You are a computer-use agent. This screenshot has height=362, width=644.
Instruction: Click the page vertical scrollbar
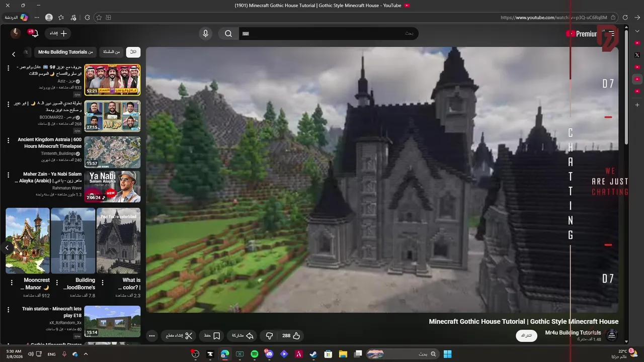click(626, 87)
